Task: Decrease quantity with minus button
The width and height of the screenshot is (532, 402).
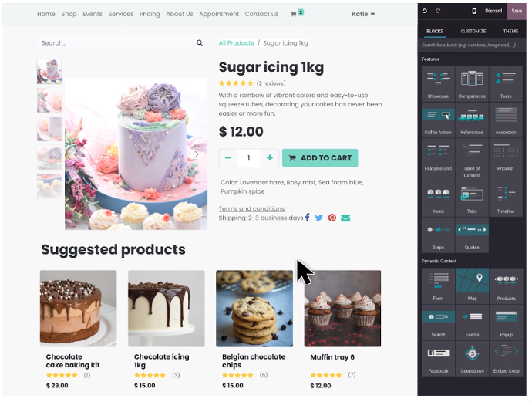Action: click(x=228, y=158)
